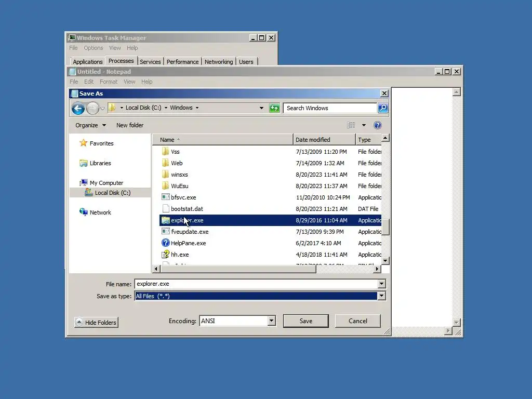This screenshot has width=532, height=399.
Task: Select the WuEsu folder icon
Action: 165,185
